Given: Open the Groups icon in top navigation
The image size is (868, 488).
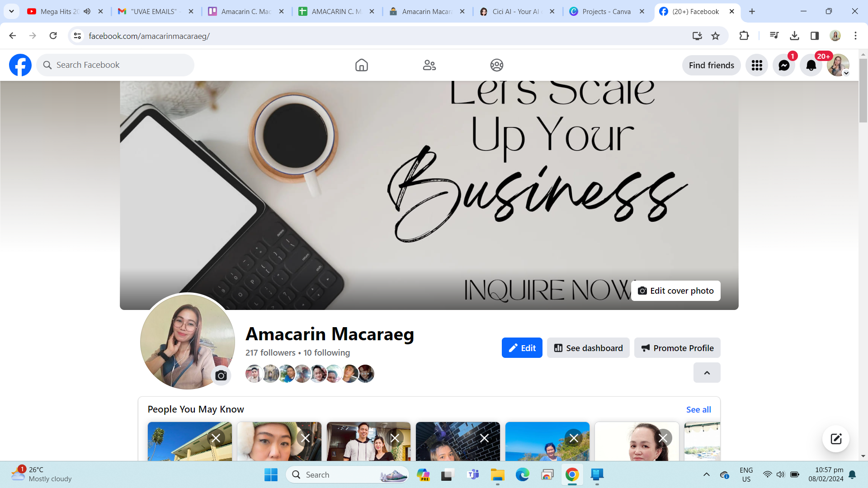Looking at the screenshot, I should [496, 65].
